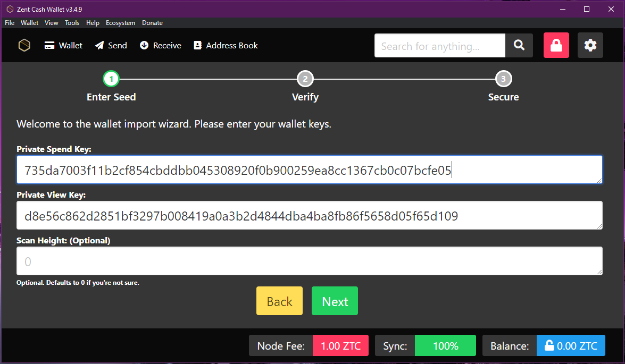Open settings with the gear icon
The height and width of the screenshot is (364, 625).
[590, 45]
